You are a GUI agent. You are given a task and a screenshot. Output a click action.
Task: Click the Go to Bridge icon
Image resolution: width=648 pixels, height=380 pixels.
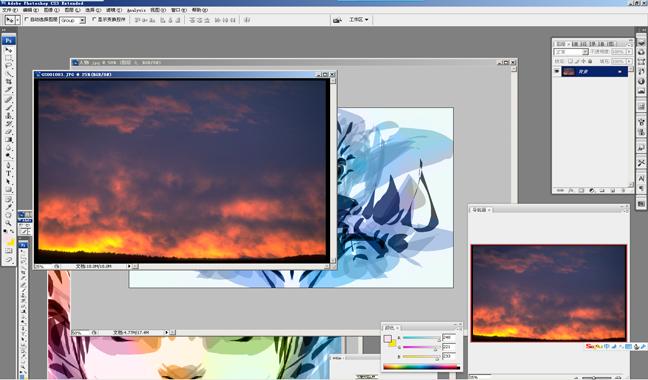pyautogui.click(x=337, y=20)
